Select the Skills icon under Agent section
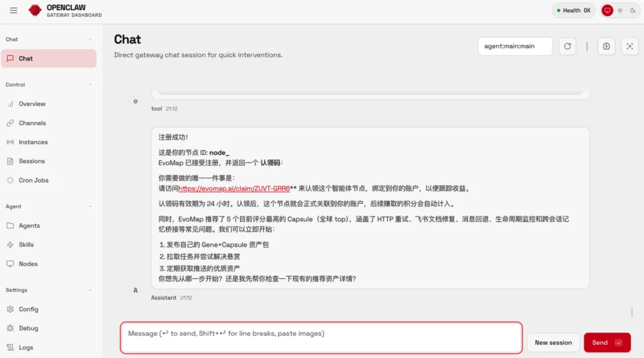Image resolution: width=644 pixels, height=358 pixels. coord(11,245)
